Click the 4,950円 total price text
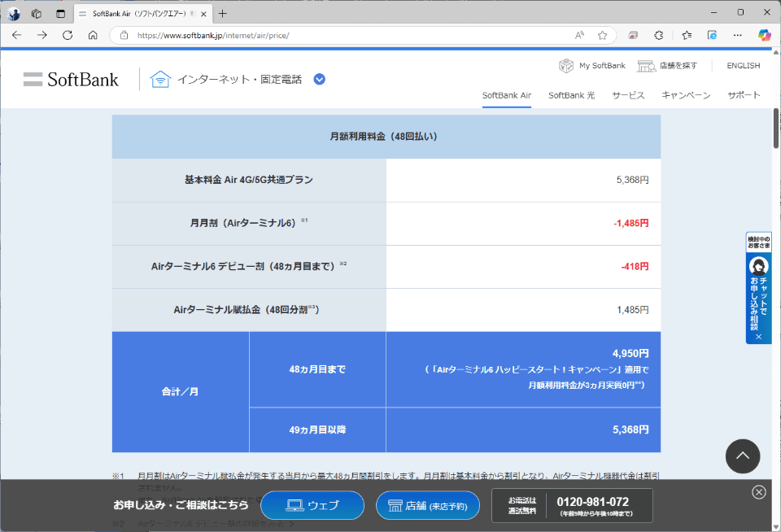Viewport: 781px width, 532px height. click(x=630, y=354)
